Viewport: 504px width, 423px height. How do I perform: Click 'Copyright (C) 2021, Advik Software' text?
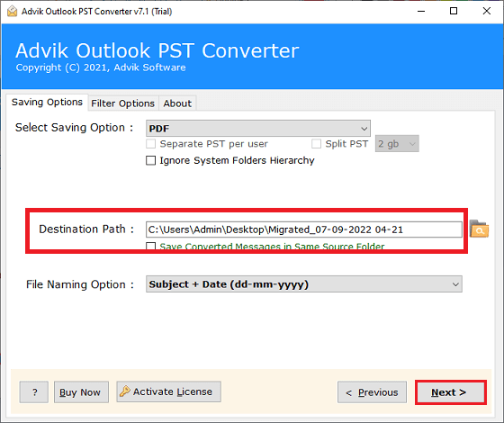[101, 67]
